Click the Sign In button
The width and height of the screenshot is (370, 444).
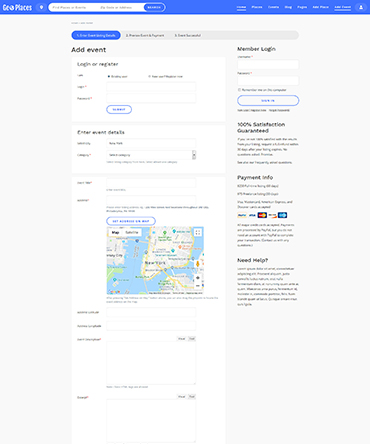[x=268, y=100]
